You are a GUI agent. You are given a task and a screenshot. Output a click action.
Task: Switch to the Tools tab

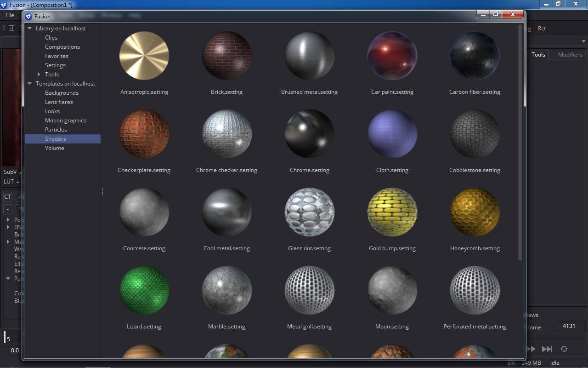pyautogui.click(x=538, y=54)
